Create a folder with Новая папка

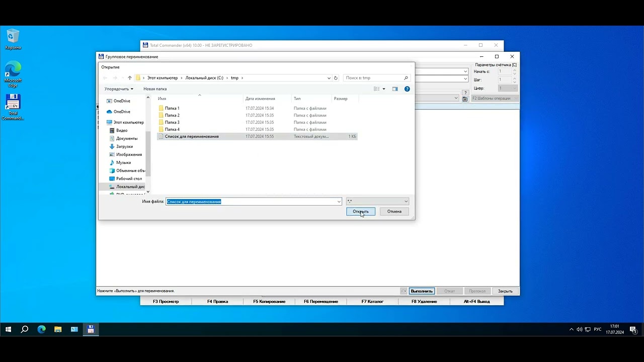click(x=155, y=89)
